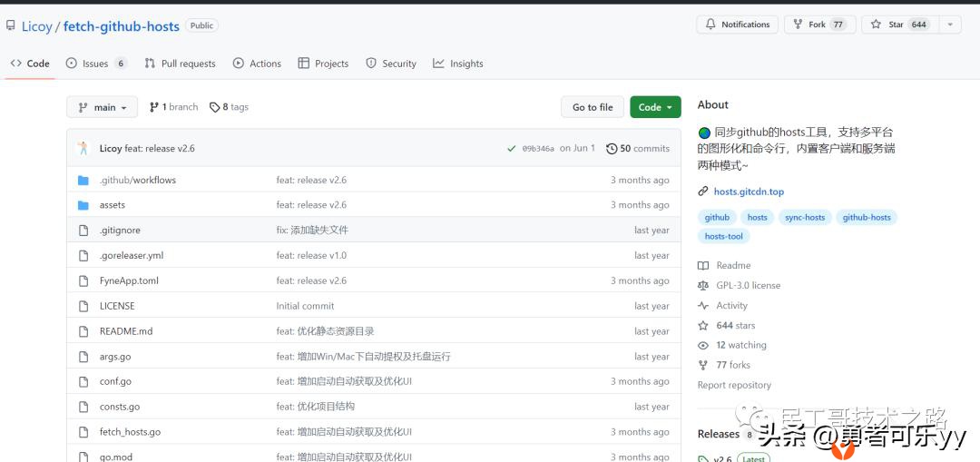
Task: Open the .github/workflows folder
Action: (x=138, y=180)
